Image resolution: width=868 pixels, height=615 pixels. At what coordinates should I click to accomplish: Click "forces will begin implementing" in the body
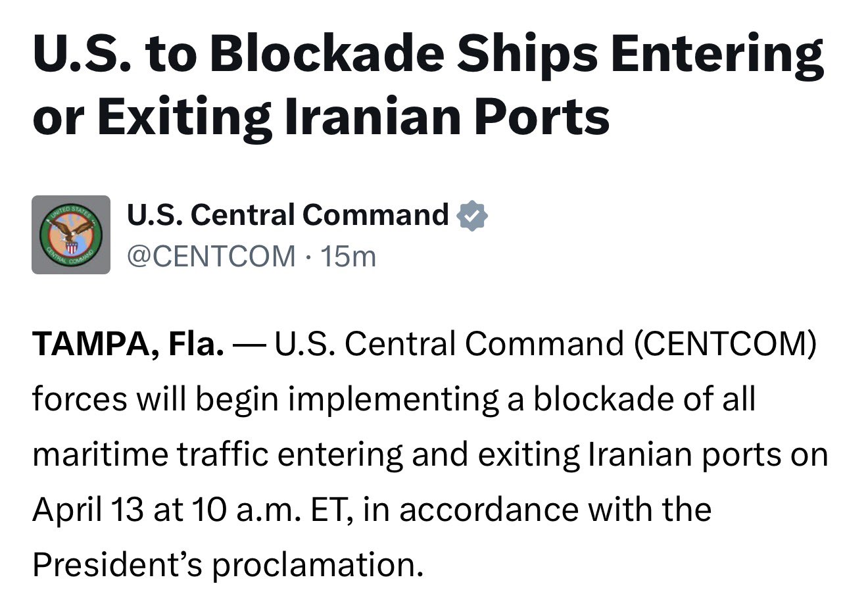point(265,399)
